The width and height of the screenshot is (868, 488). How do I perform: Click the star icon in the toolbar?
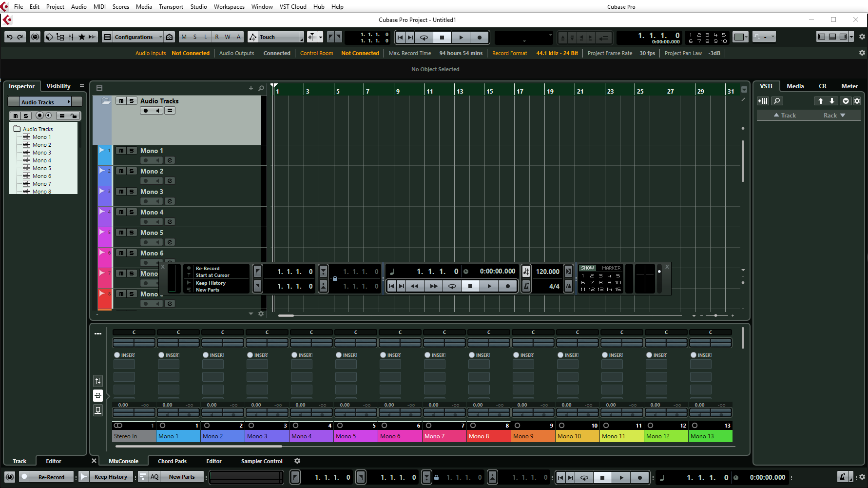point(82,37)
